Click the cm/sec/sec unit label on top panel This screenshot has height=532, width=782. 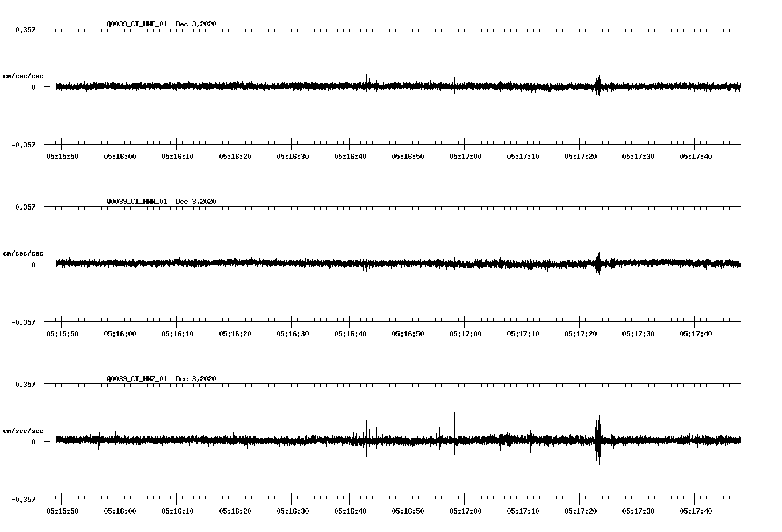(x=24, y=76)
